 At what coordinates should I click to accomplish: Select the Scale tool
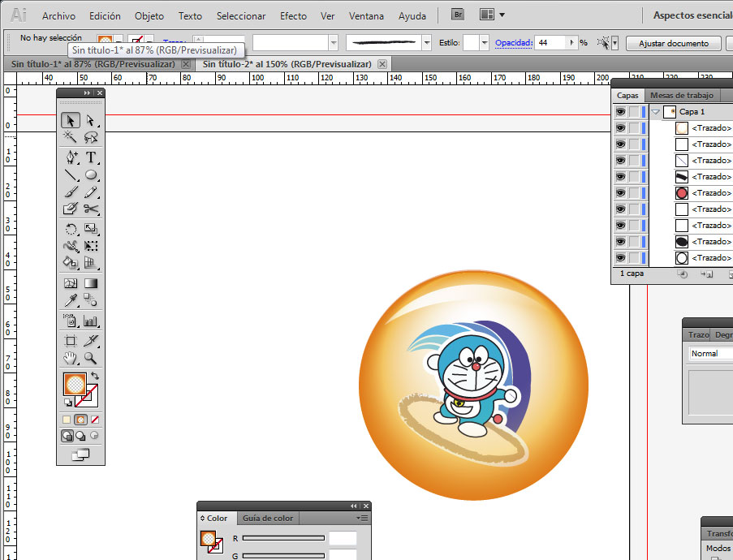(91, 229)
